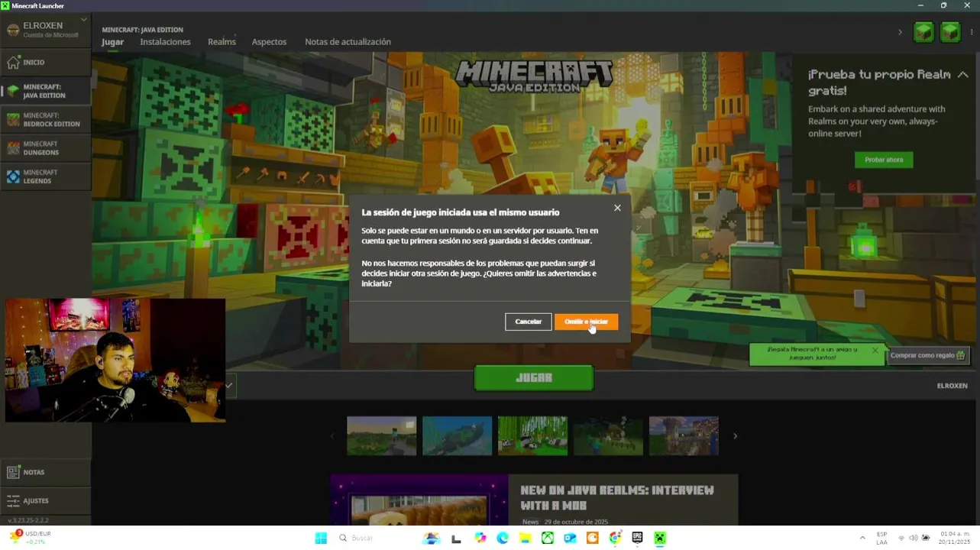Click the Probar ahora button
Image resolution: width=980 pixels, height=550 pixels.
pos(884,160)
